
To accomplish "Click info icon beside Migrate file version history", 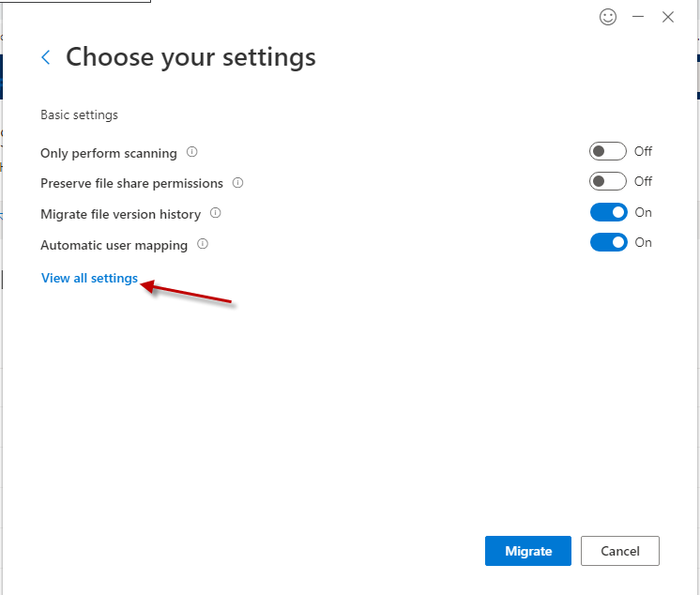I will point(216,213).
